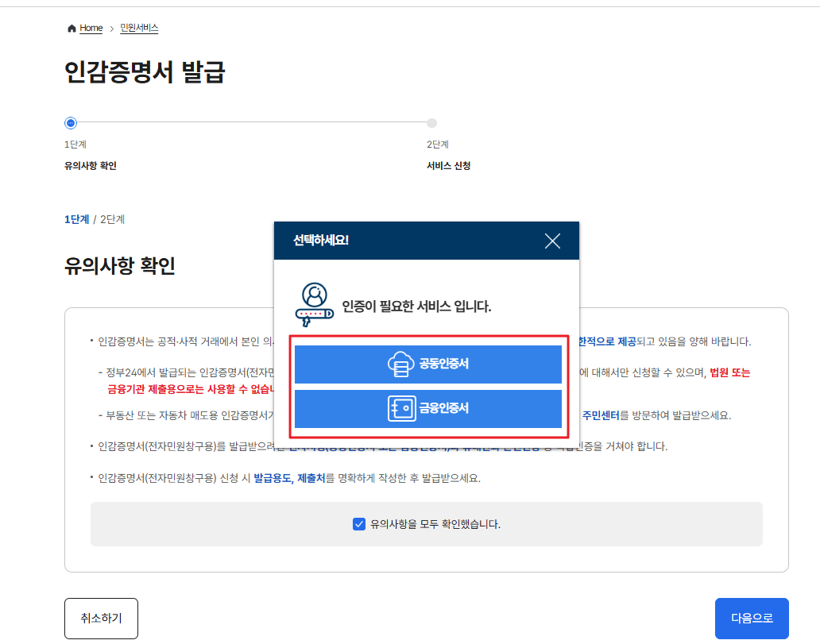The image size is (820, 644).
Task: Click the step progress bar line
Action: (250, 122)
